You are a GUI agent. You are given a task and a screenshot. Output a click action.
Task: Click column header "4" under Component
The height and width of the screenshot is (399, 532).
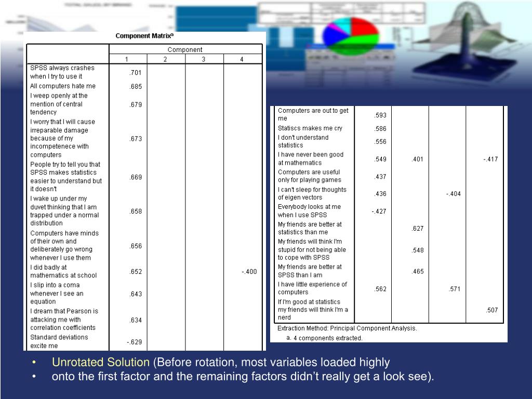click(x=242, y=59)
